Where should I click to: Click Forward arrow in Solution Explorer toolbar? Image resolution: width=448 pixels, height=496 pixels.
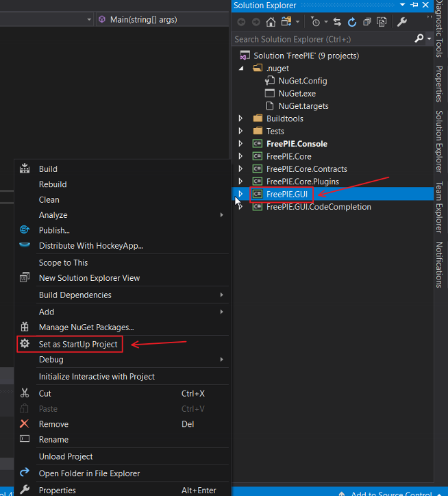click(x=256, y=22)
